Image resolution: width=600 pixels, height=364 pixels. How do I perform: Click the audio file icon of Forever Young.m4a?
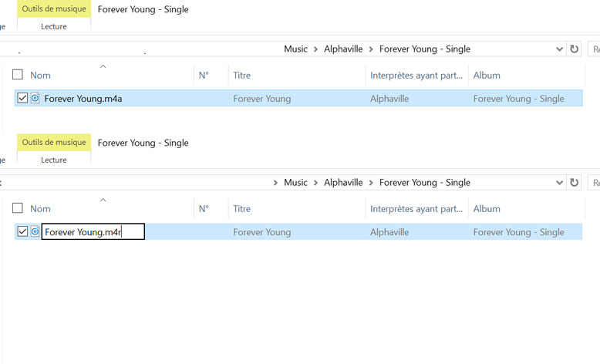pos(35,98)
